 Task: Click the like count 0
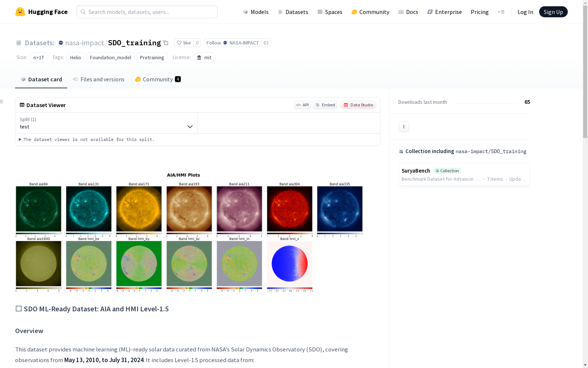click(197, 43)
